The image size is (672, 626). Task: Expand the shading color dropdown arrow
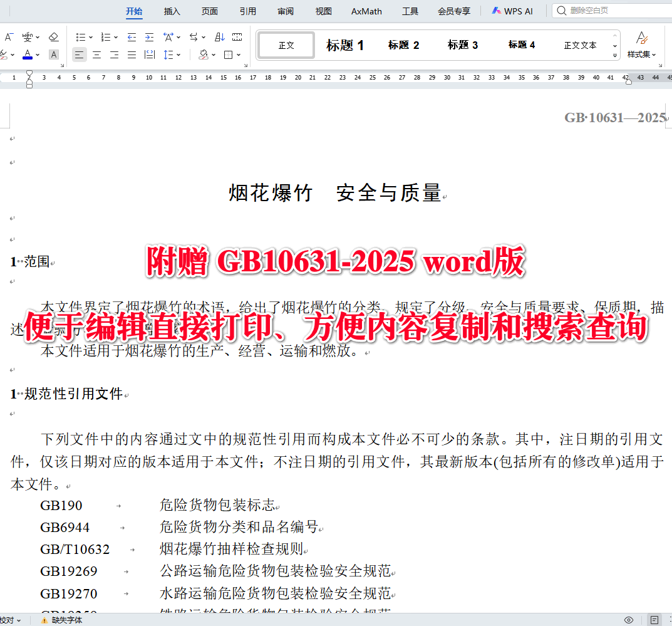[x=213, y=55]
